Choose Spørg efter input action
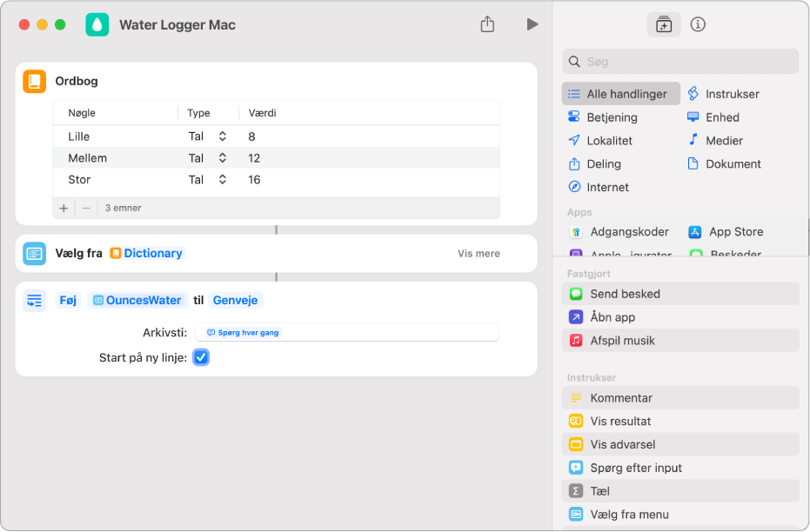The width and height of the screenshot is (810, 532). pyautogui.click(x=680, y=468)
